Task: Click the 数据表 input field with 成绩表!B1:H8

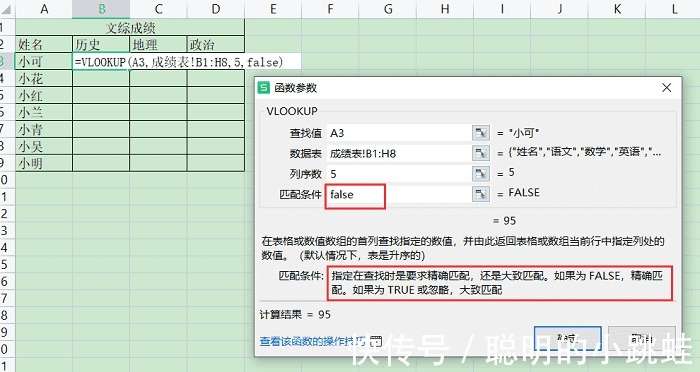Action: (x=399, y=153)
